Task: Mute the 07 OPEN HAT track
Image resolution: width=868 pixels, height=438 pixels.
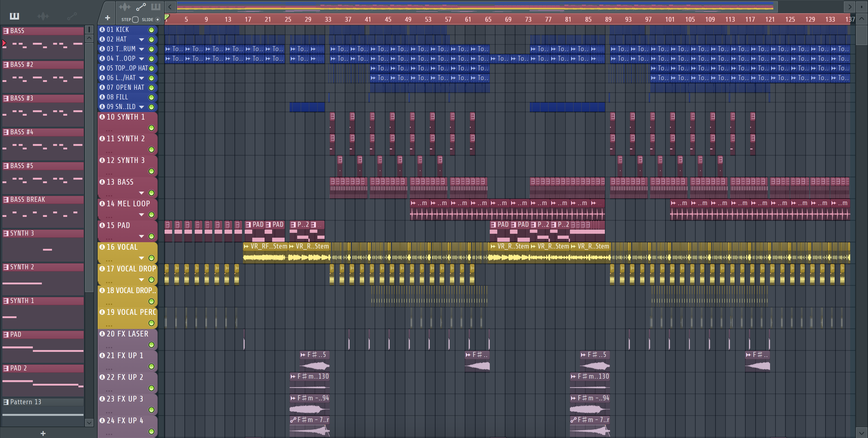Action: (152, 88)
